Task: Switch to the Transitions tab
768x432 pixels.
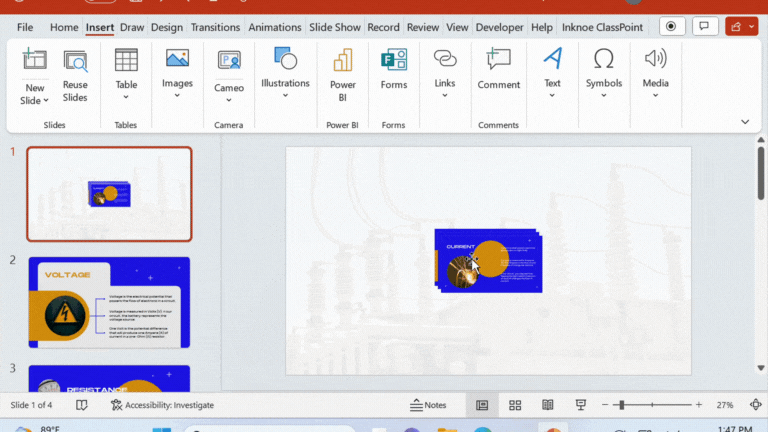Action: click(216, 27)
